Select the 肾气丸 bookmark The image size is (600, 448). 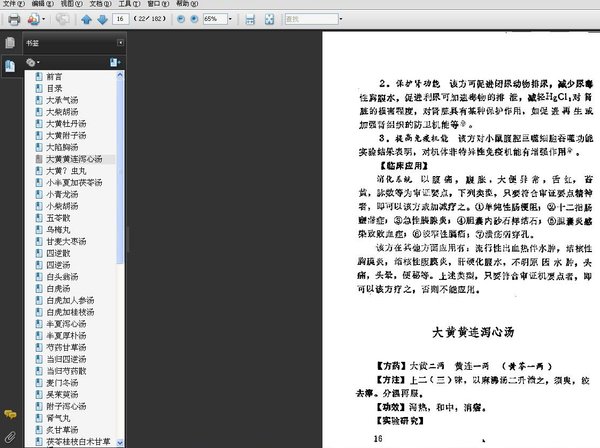tap(58, 418)
